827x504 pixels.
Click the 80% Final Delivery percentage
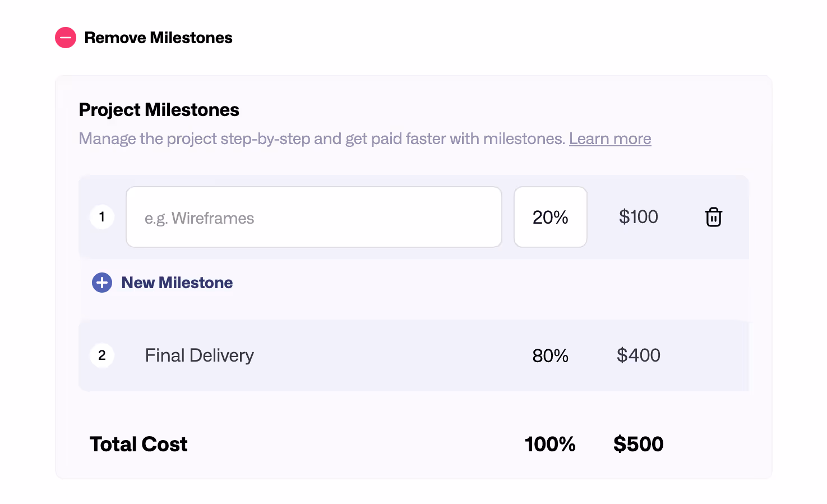click(550, 355)
